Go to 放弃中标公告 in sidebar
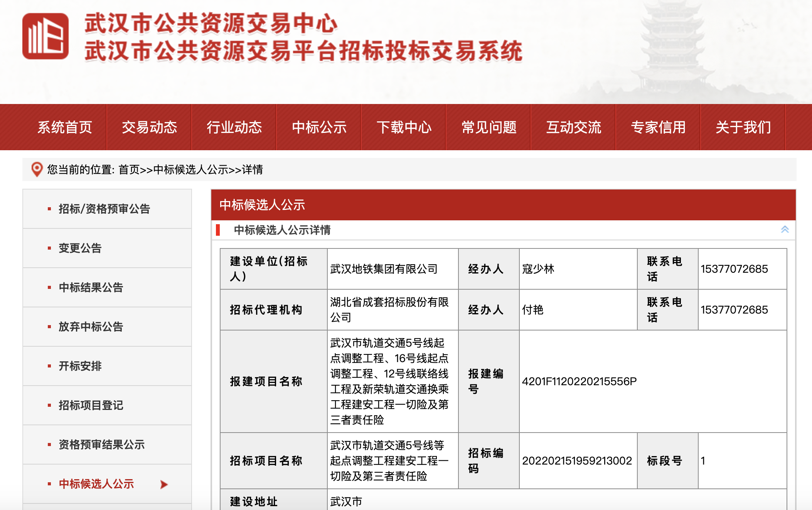 coord(91,327)
